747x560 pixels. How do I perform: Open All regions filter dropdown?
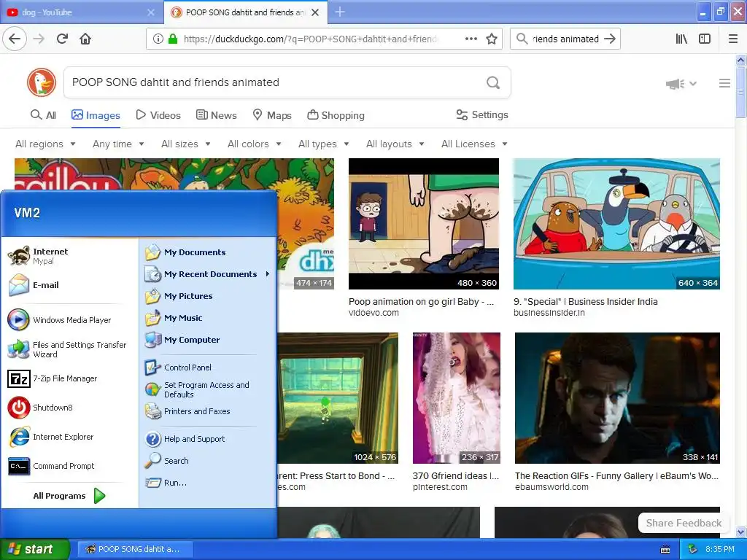click(46, 144)
